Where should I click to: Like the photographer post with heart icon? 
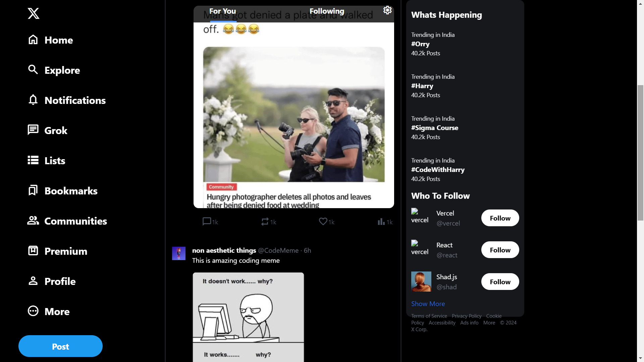click(x=323, y=222)
